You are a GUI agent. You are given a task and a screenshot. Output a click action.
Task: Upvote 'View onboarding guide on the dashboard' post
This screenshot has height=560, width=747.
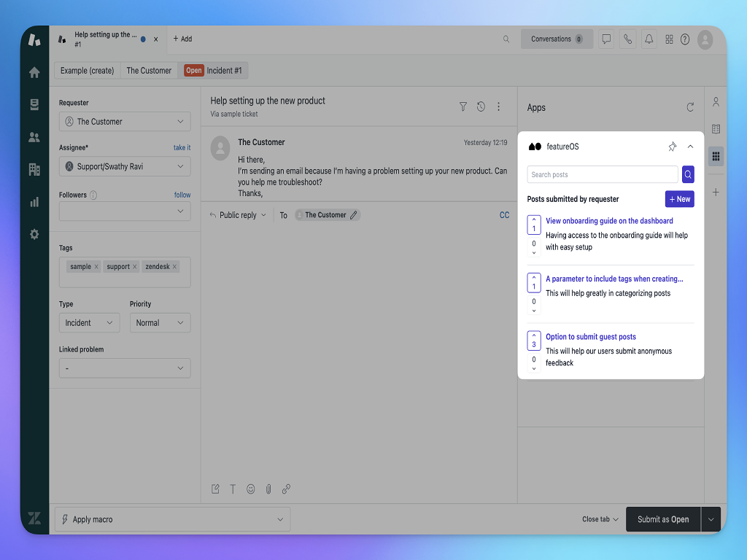point(533,221)
